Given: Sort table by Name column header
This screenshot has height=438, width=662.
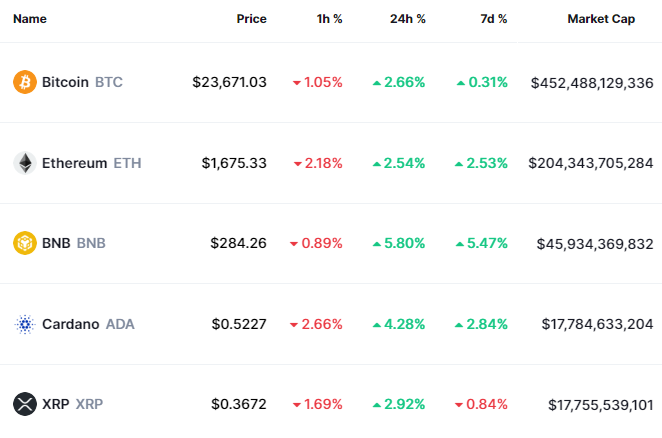Looking at the screenshot, I should [30, 19].
